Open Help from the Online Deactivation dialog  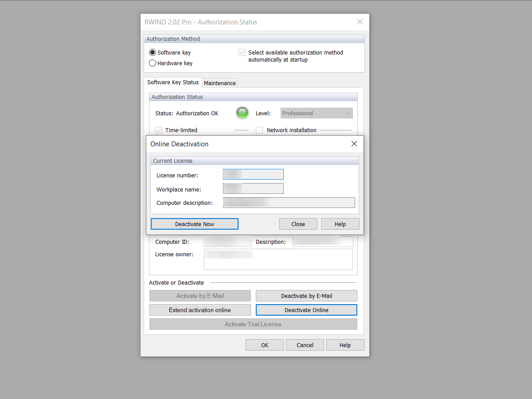tap(340, 224)
